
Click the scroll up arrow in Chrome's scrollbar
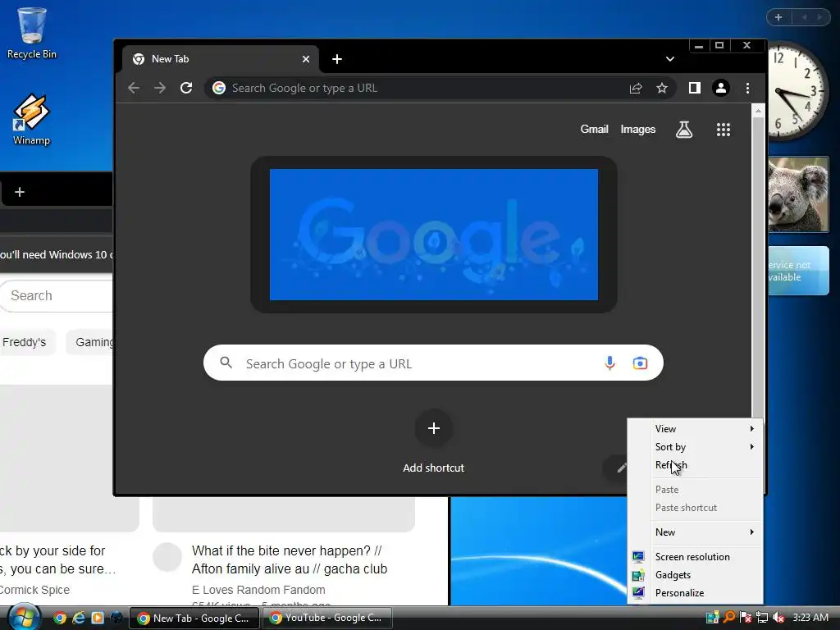757,111
